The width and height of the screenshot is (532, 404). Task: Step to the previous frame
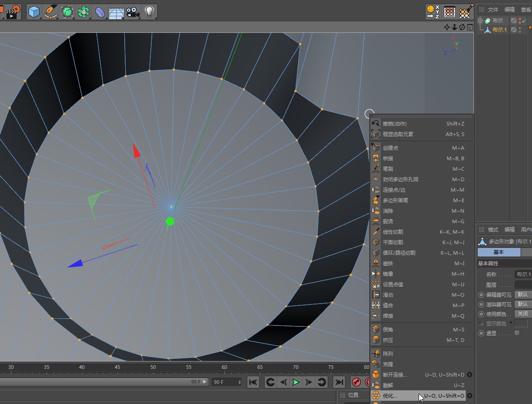click(283, 382)
